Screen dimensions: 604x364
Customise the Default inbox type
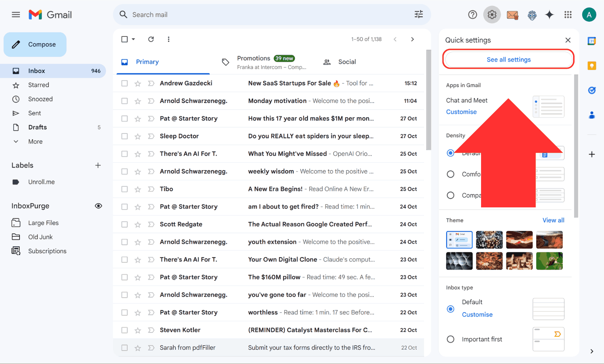pos(477,314)
